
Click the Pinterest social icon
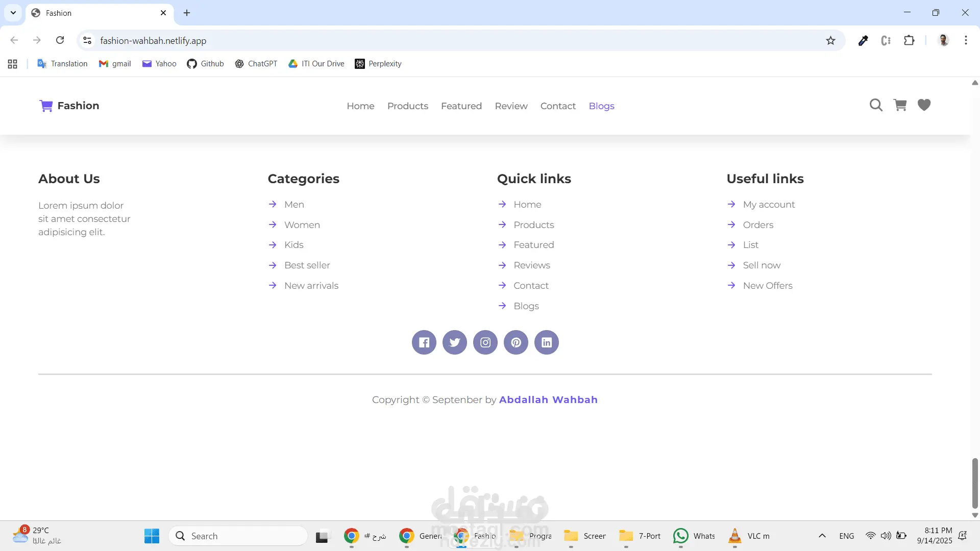coord(516,342)
